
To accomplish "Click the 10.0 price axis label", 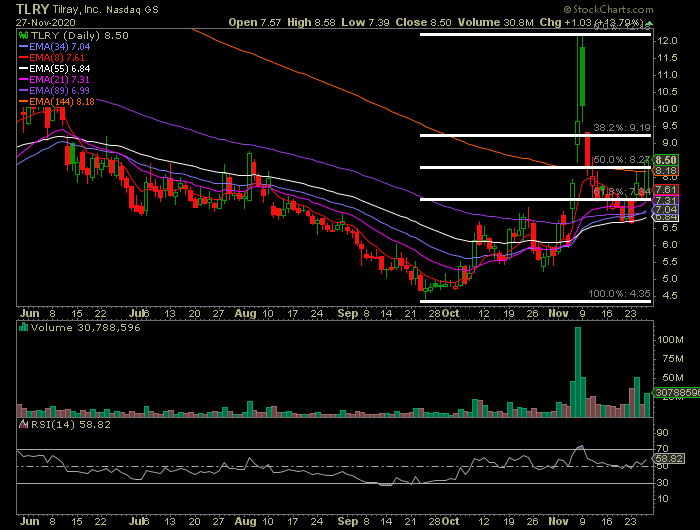I will click(x=667, y=109).
